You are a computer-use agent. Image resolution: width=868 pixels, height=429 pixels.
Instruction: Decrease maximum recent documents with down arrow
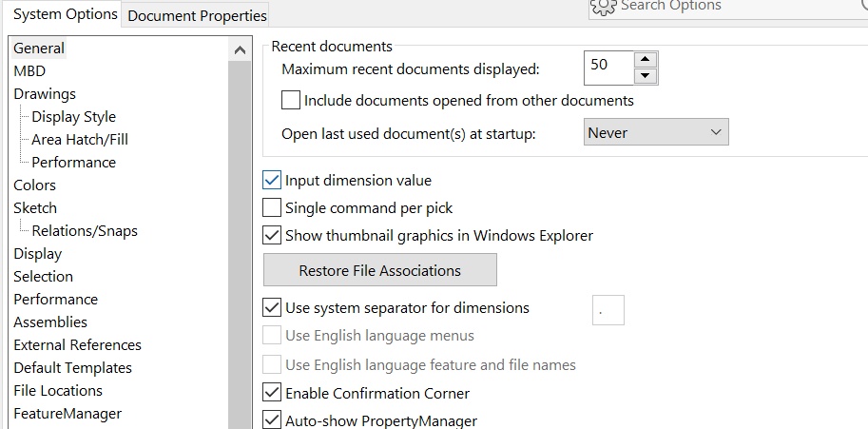point(645,76)
